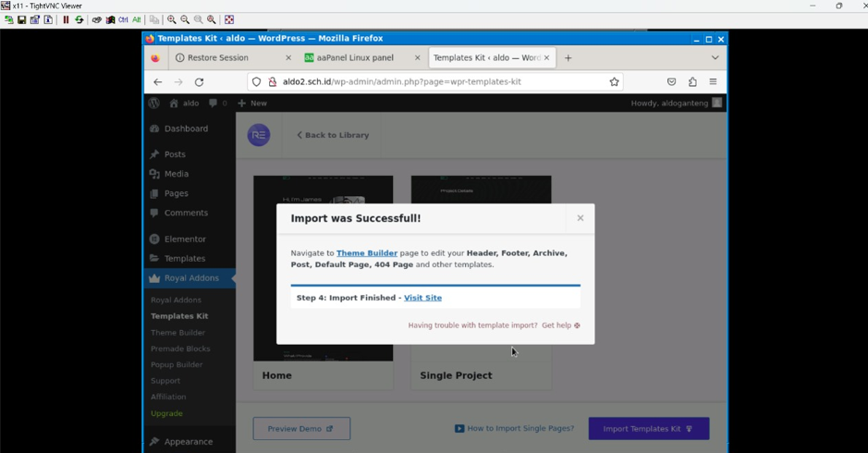Open Popup Builder submenu item
Viewport: 868px width, 453px height.
click(x=176, y=365)
